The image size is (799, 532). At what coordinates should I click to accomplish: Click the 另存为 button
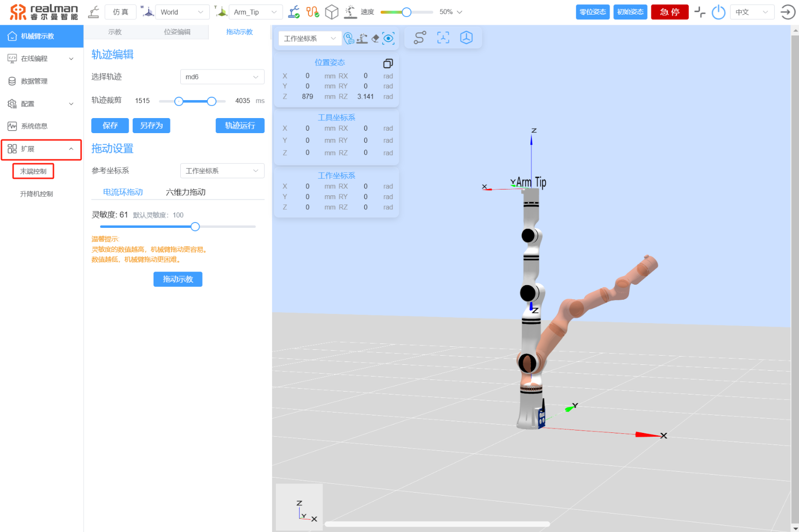click(152, 125)
